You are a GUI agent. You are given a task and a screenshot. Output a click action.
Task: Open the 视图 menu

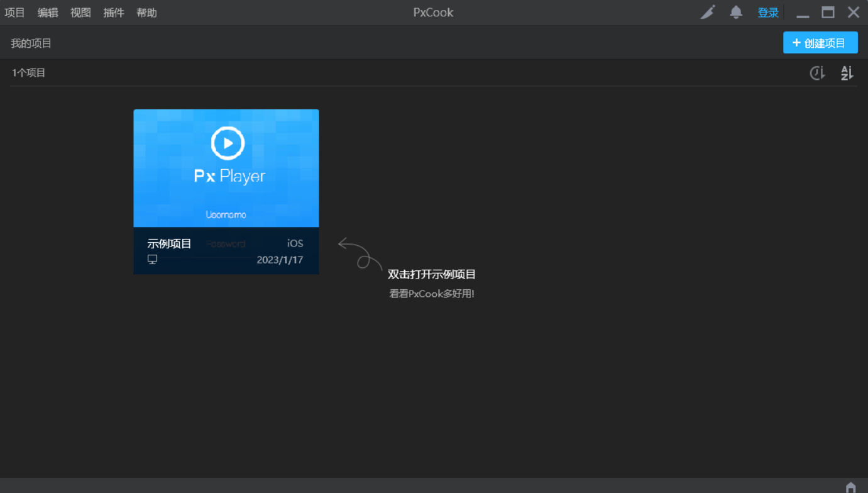pos(80,13)
